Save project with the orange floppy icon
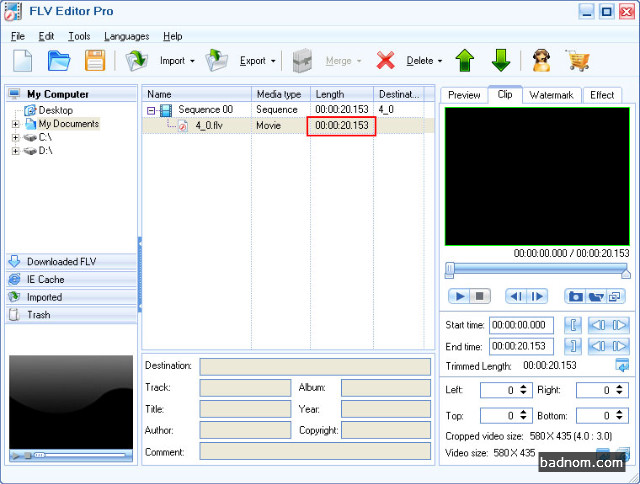 coord(95,61)
